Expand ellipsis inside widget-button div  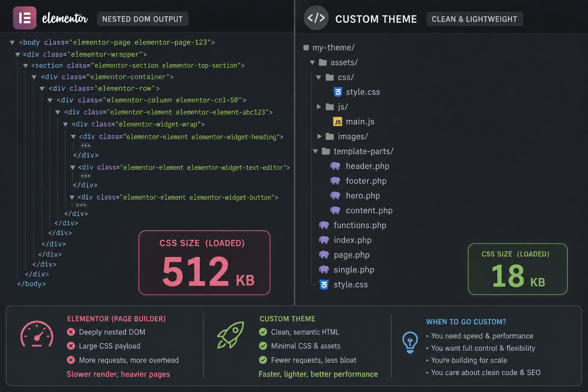pos(81,205)
